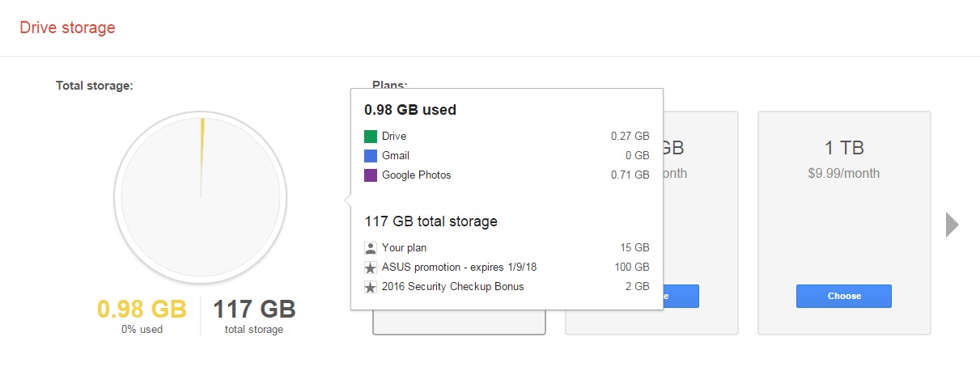Click the Google Photos 0.71 GB row
This screenshot has width=980, height=375.
click(507, 175)
